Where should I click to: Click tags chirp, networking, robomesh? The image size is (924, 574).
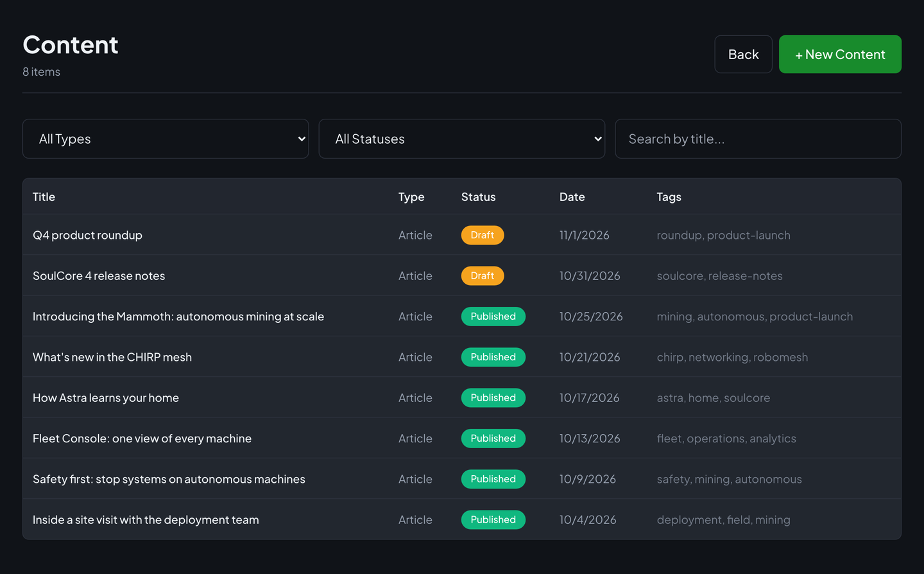coord(732,357)
